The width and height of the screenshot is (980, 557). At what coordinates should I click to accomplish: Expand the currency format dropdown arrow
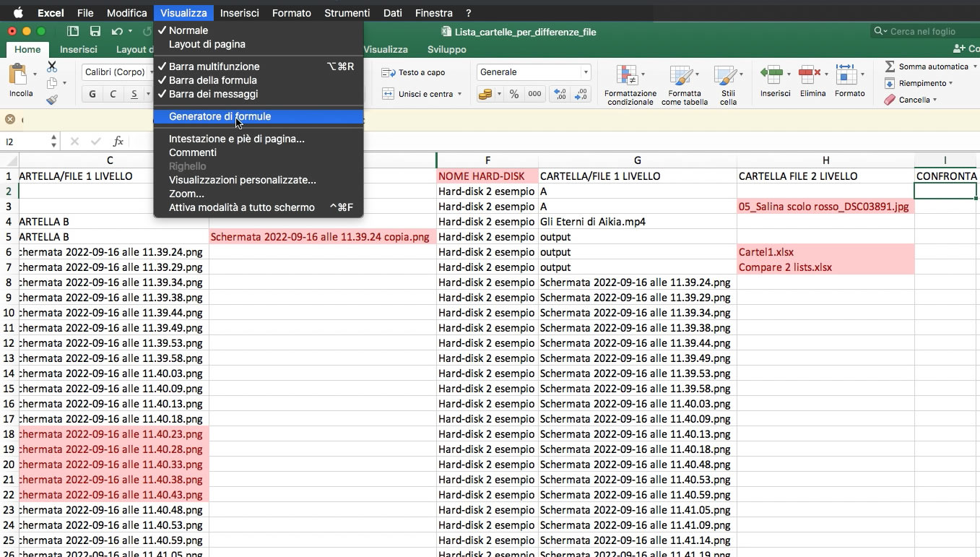(498, 94)
